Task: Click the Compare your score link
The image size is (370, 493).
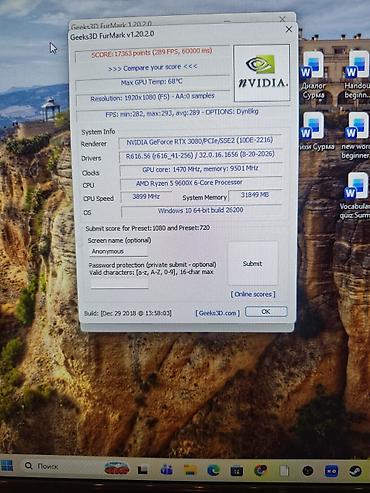Action: pos(153,68)
